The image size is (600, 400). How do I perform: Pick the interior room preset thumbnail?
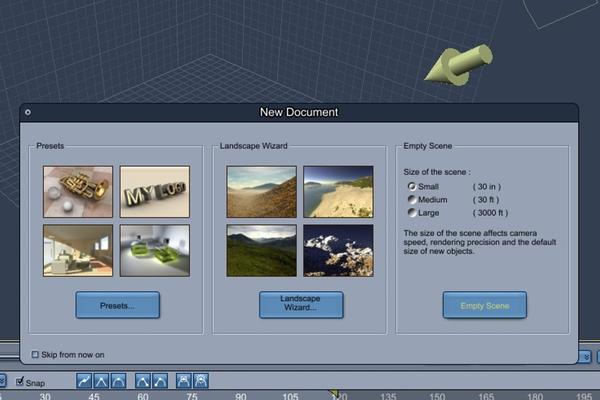point(78,250)
